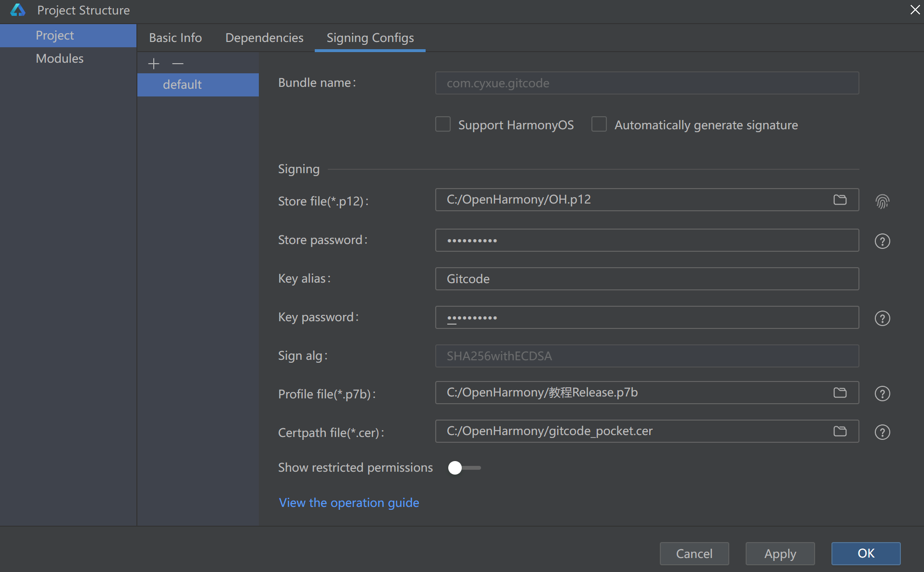Select the default signing config entry
Image resolution: width=924 pixels, height=572 pixels.
point(182,84)
